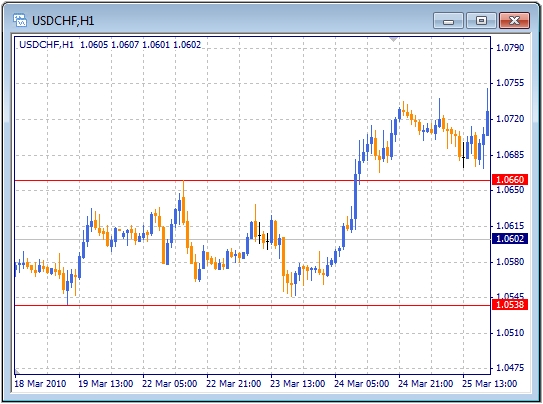The width and height of the screenshot is (543, 404).
Task: Click the USDCHF chart window icon
Action: click(x=20, y=20)
